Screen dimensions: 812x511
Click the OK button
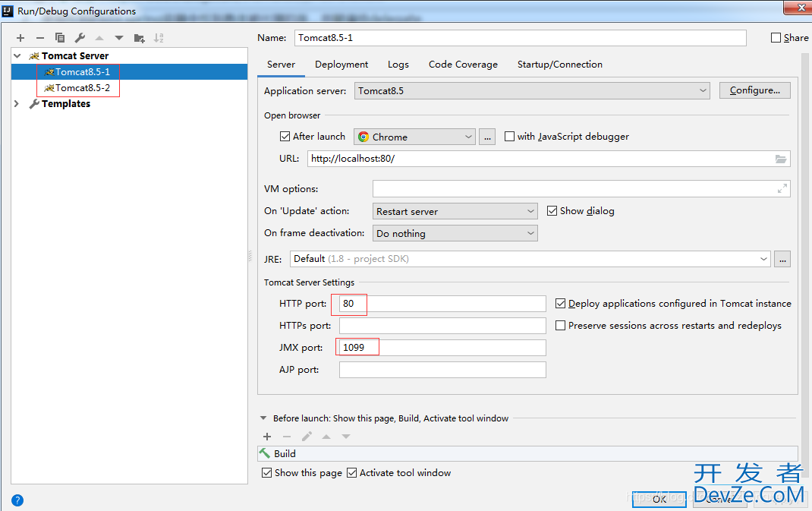(659, 499)
